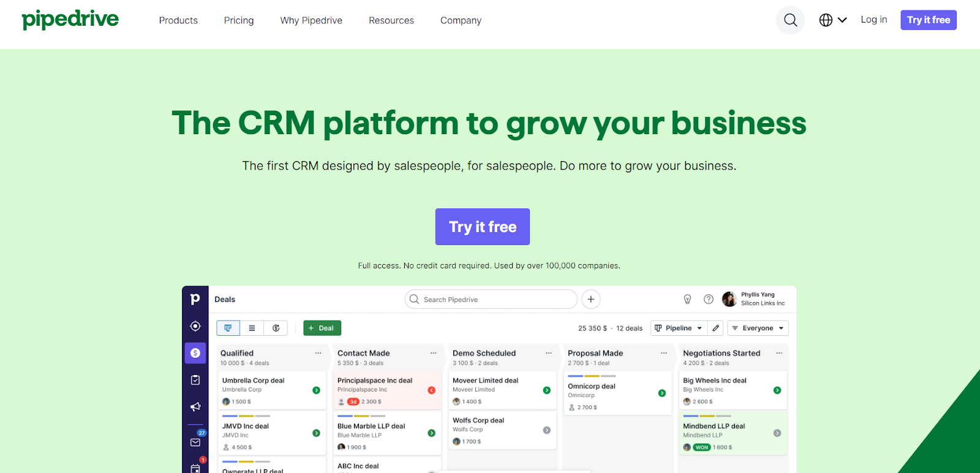Open the Why Pipedrive menu

pyautogui.click(x=311, y=20)
